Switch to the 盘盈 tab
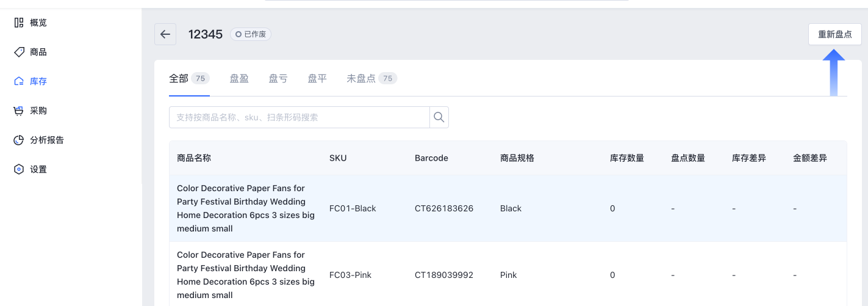The image size is (868, 306). [239, 78]
